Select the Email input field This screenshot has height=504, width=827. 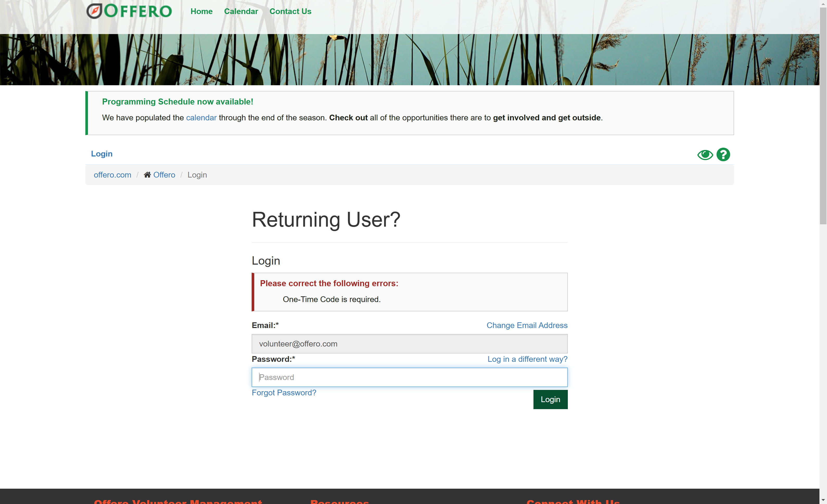pyautogui.click(x=409, y=343)
